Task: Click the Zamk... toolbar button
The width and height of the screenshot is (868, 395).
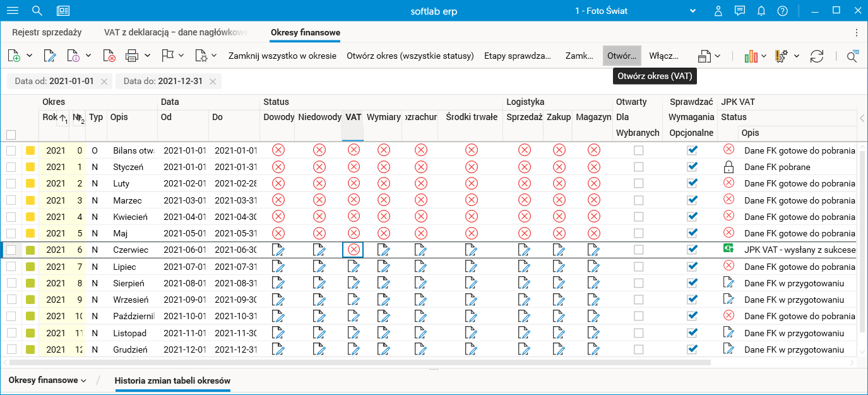Action: click(580, 56)
